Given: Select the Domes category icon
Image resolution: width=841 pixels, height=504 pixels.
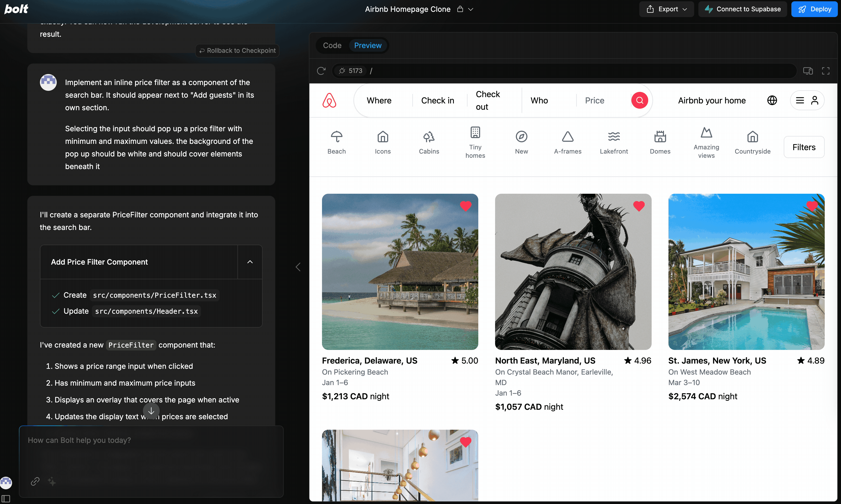Looking at the screenshot, I should 660,136.
